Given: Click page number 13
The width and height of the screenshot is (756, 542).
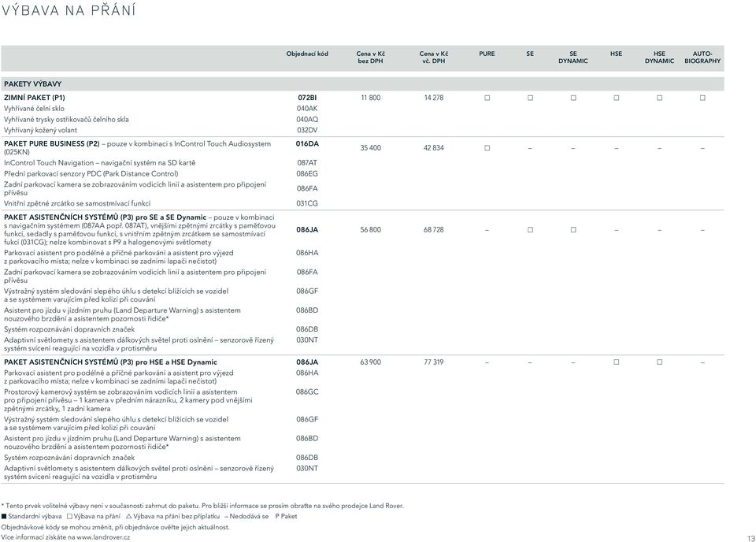Looking at the screenshot, I should pos(751,538).
